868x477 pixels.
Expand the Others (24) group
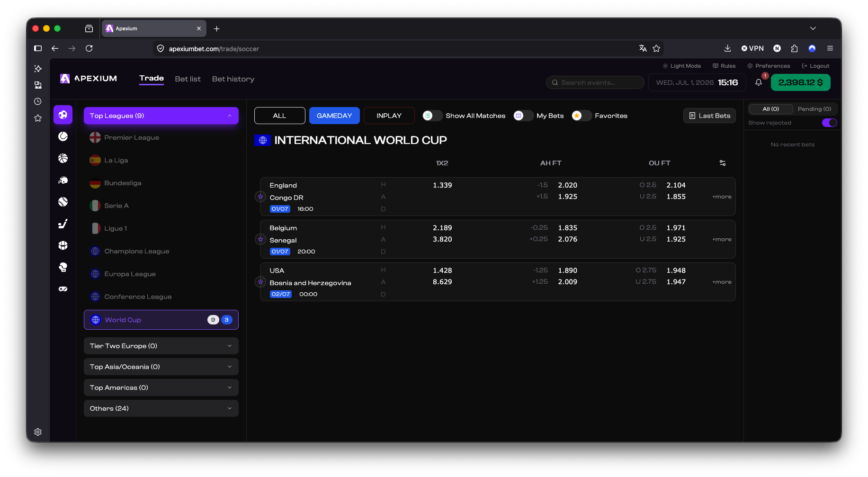coord(161,408)
